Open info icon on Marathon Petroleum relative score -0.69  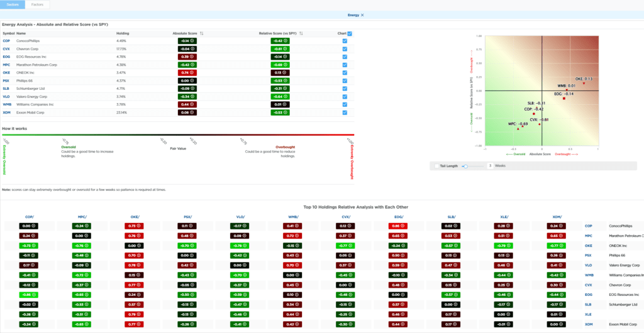coord(285,65)
